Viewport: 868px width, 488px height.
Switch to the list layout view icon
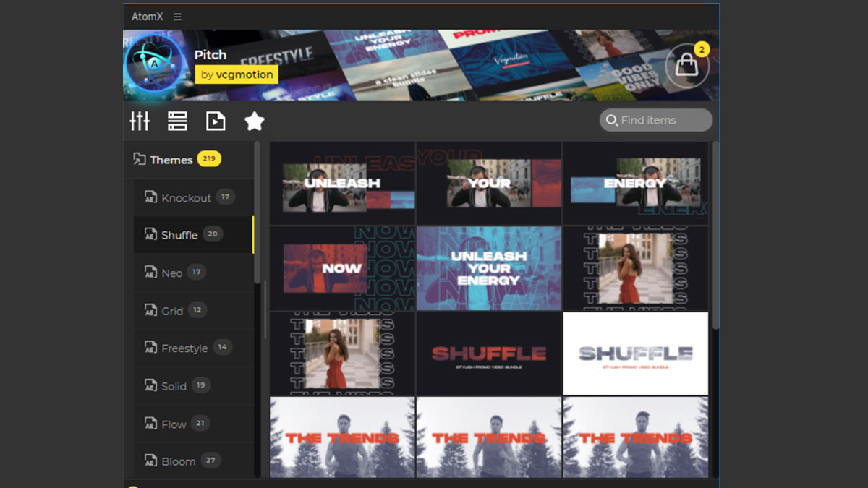pyautogui.click(x=177, y=121)
